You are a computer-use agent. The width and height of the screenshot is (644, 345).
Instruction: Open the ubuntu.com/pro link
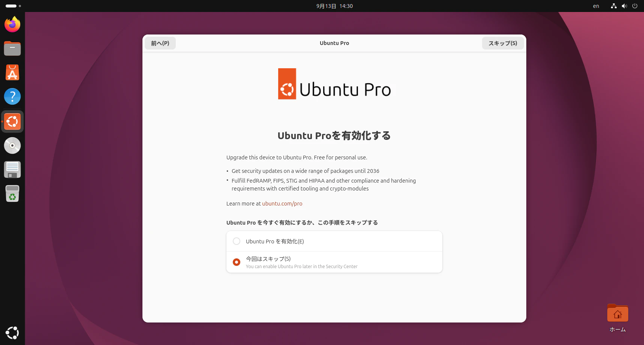tap(282, 204)
